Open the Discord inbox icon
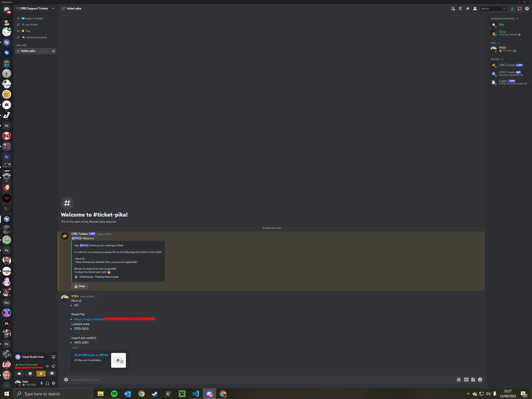532x399 pixels. tap(520, 9)
